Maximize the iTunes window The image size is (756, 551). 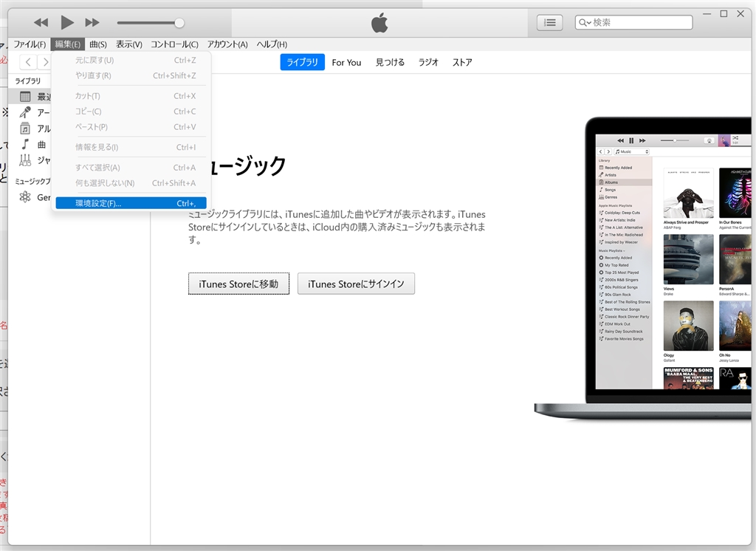pos(724,14)
